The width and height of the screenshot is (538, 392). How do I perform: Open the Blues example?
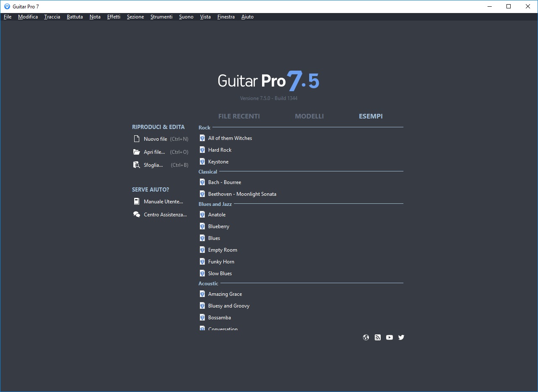click(x=214, y=238)
